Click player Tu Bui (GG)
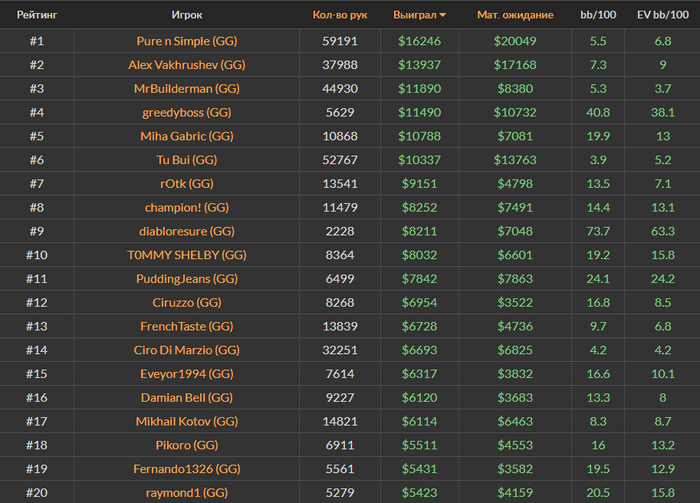 pyautogui.click(x=187, y=160)
